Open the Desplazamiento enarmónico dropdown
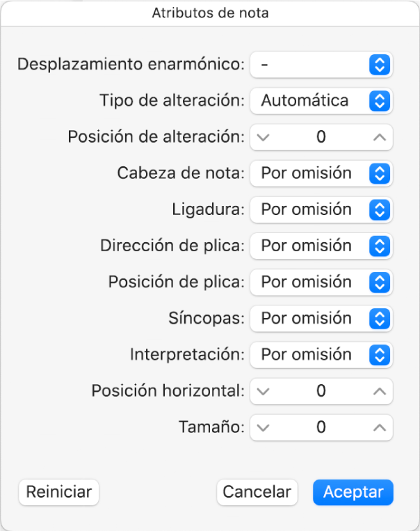This screenshot has width=420, height=531. [x=321, y=65]
